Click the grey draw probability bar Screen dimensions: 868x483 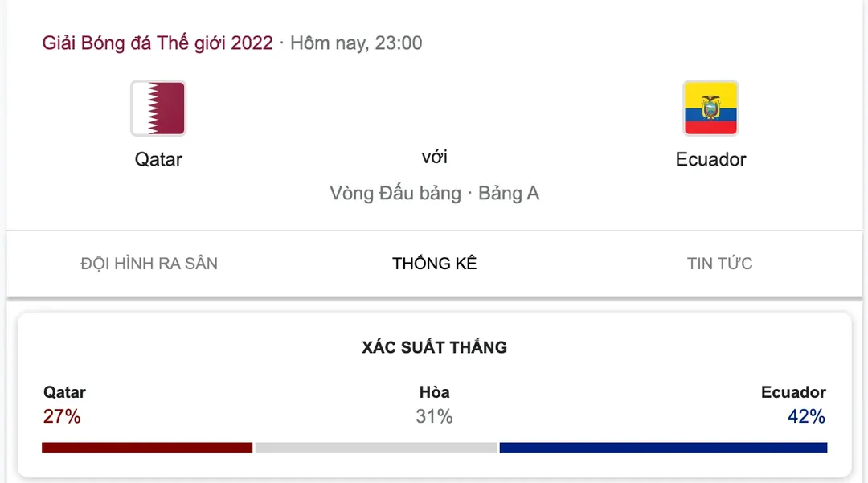coord(376,448)
